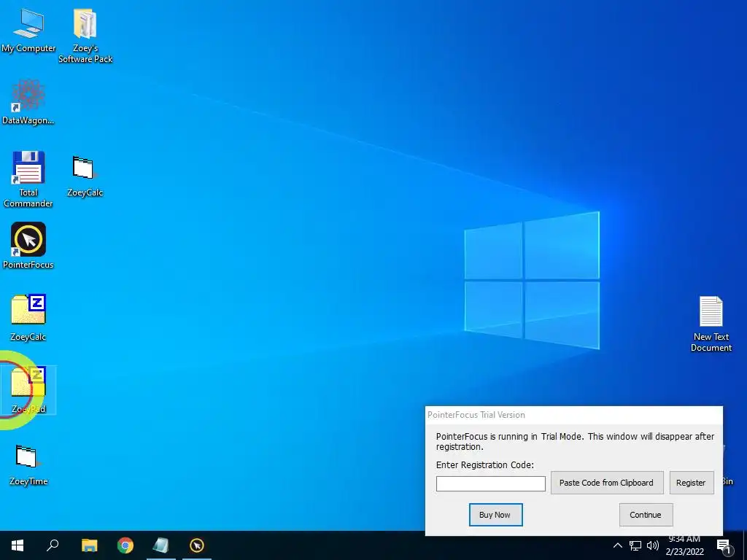Viewport: 747px width, 560px height.
Task: Select the ZoeyTime desktop icon
Action: pos(28,464)
